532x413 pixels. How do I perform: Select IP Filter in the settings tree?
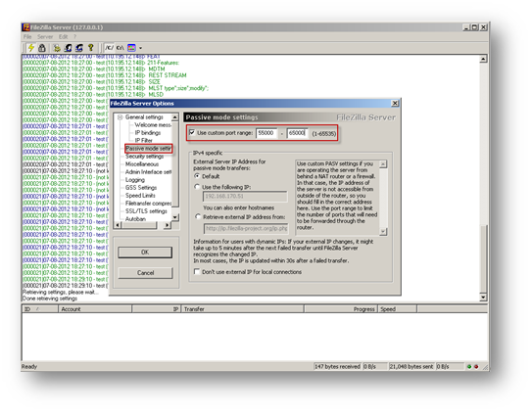143,140
